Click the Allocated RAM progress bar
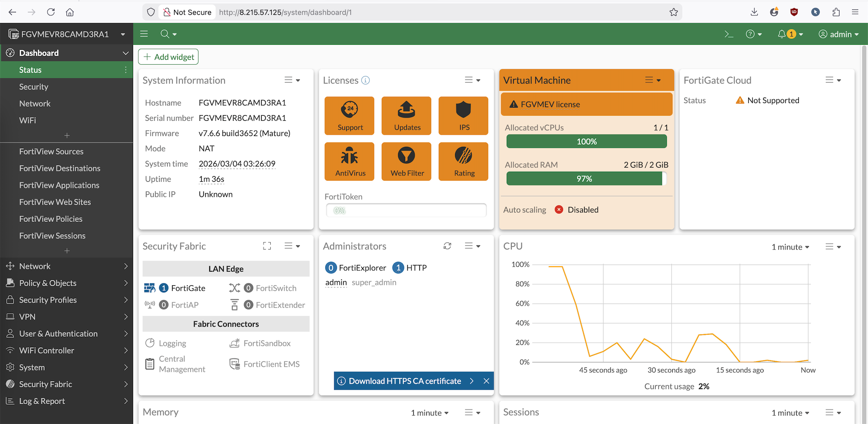Image resolution: width=868 pixels, height=424 pixels. [x=586, y=179]
